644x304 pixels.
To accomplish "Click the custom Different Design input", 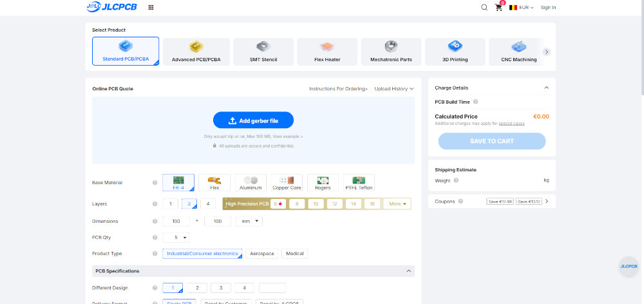I will click(272, 288).
